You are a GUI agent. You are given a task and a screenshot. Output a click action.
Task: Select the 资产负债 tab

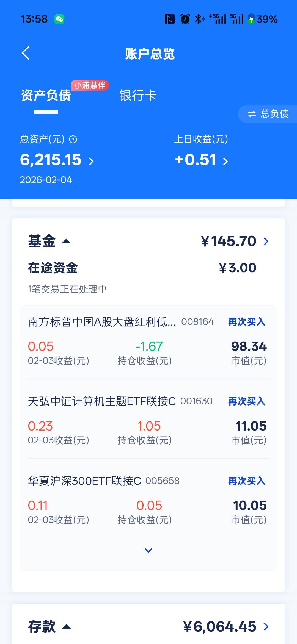coord(46,96)
